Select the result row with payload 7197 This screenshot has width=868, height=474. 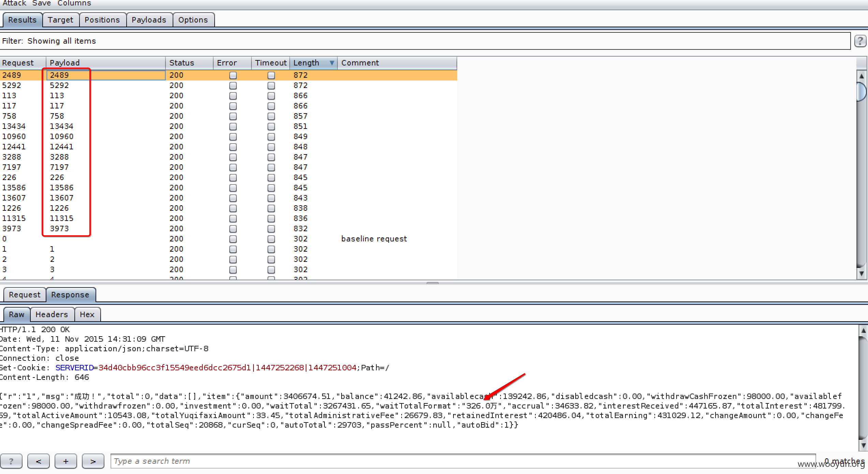coord(228,167)
